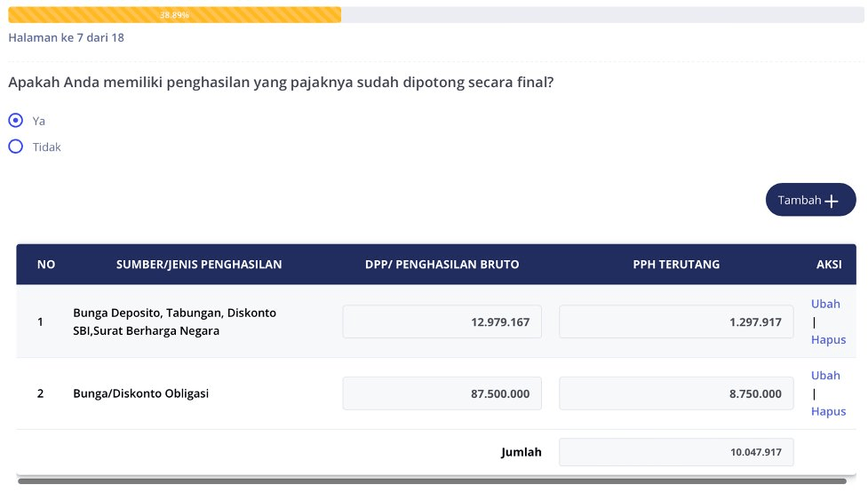
Task: Click the NO column header
Action: (46, 265)
